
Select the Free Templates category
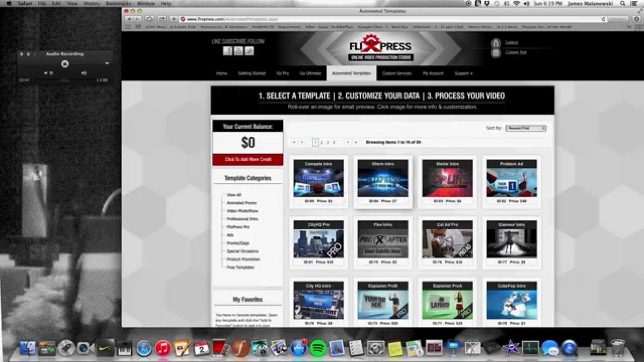click(240, 267)
